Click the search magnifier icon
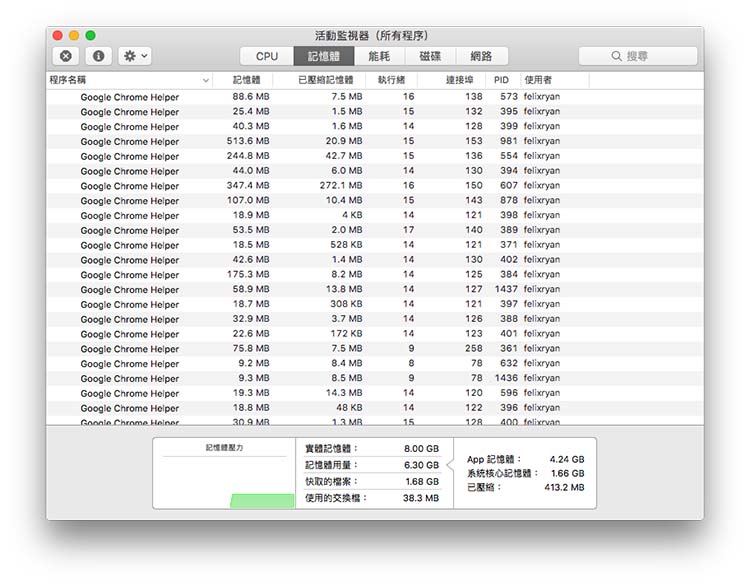Image resolution: width=750 pixels, height=586 pixels. coord(617,56)
